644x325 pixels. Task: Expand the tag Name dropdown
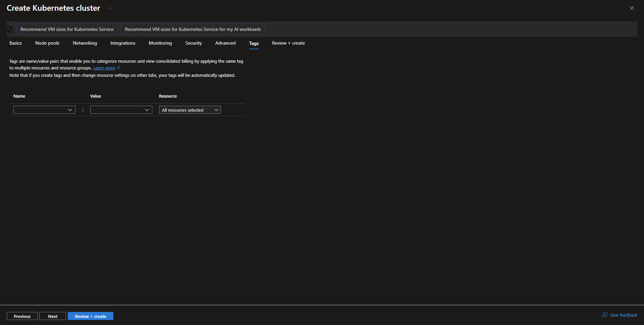44,110
